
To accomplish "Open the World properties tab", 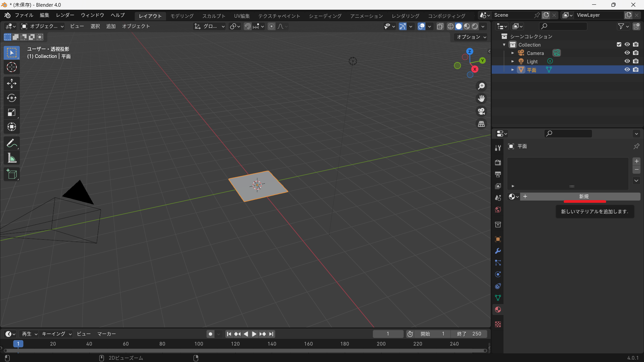I will coord(498,210).
